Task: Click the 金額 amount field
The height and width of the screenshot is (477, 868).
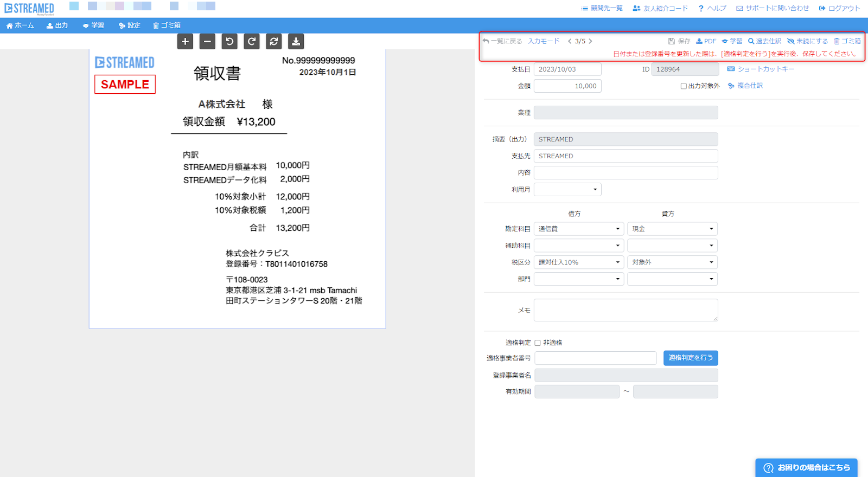Action: click(x=567, y=86)
